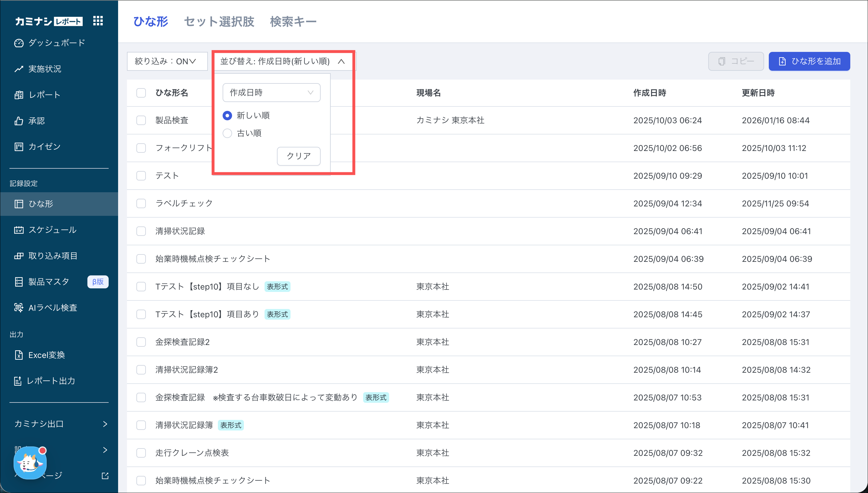Check the select-all header checkbox

click(141, 93)
